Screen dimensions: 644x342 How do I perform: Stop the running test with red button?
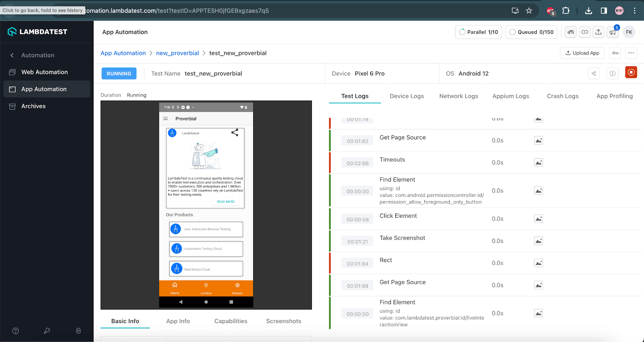click(631, 72)
